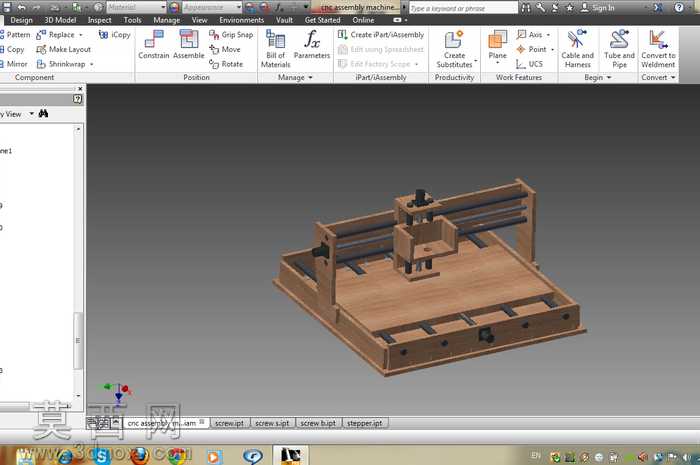This screenshot has width=700, height=465.
Task: Open Bill of Materials
Action: pos(275,49)
